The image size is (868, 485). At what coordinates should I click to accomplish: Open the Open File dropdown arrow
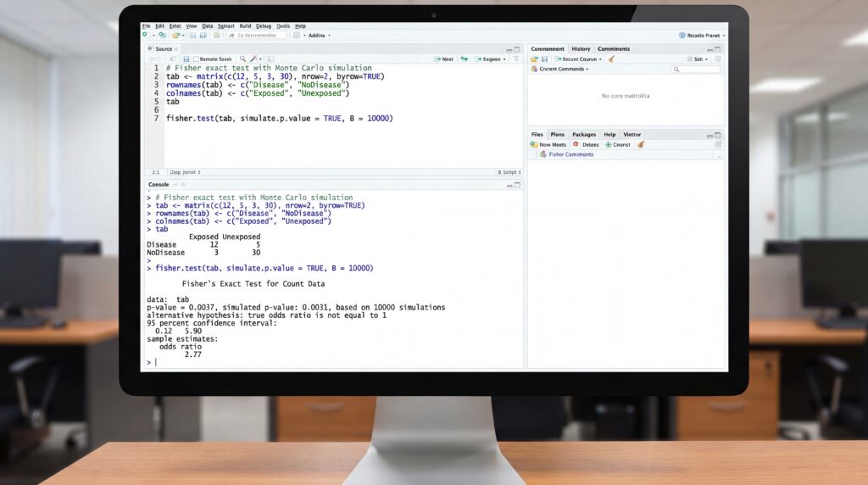pos(183,36)
